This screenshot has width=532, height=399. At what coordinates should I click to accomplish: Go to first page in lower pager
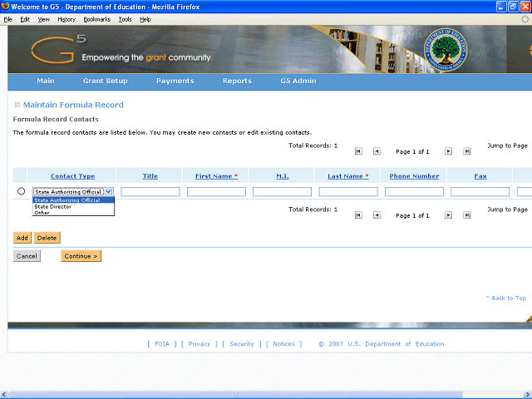click(x=358, y=215)
